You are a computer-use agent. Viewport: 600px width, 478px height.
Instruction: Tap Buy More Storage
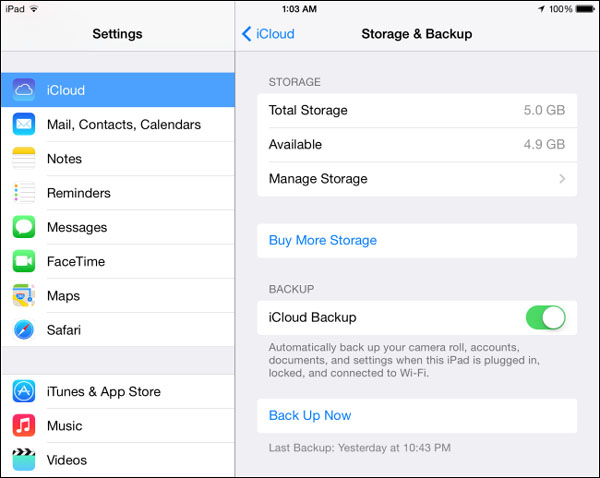pos(417,240)
